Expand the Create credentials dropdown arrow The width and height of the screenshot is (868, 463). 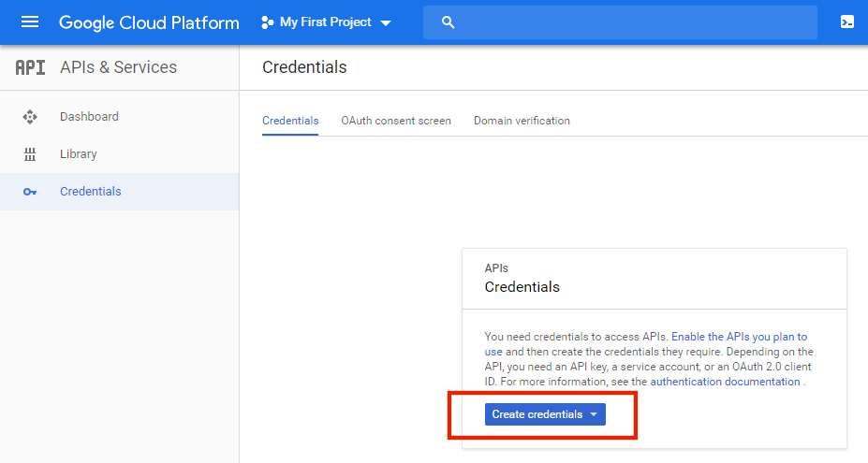click(594, 414)
